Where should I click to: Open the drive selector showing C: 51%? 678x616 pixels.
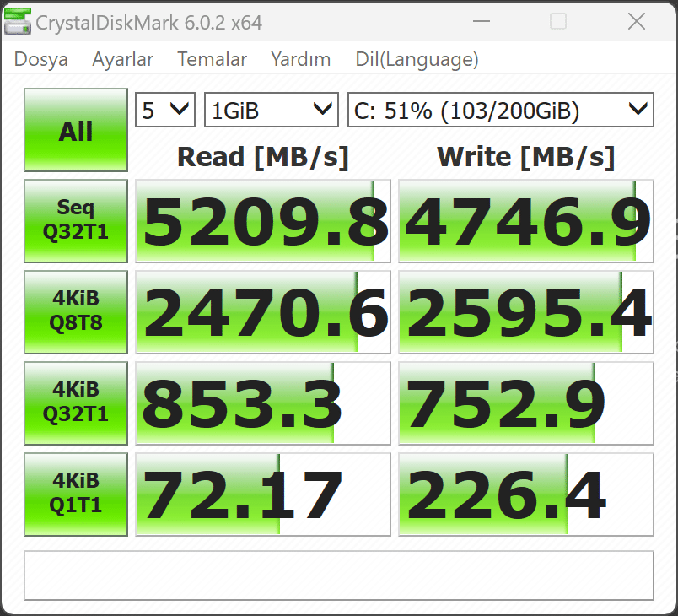pos(501,110)
